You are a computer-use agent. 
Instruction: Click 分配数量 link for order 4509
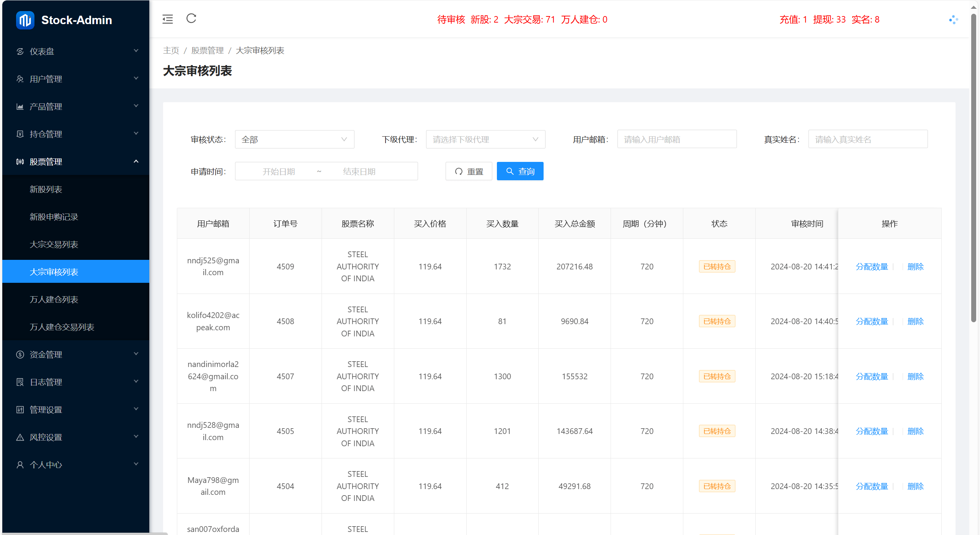click(x=872, y=266)
